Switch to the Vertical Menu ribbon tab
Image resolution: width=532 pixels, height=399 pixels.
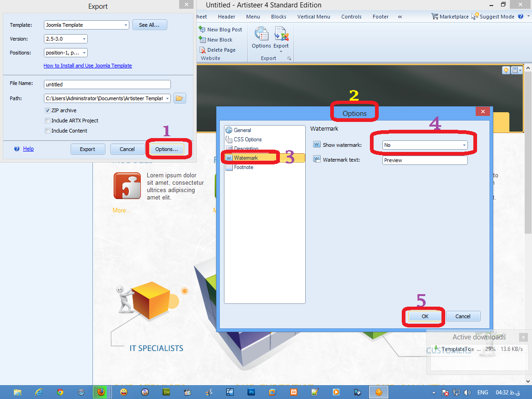[314, 17]
